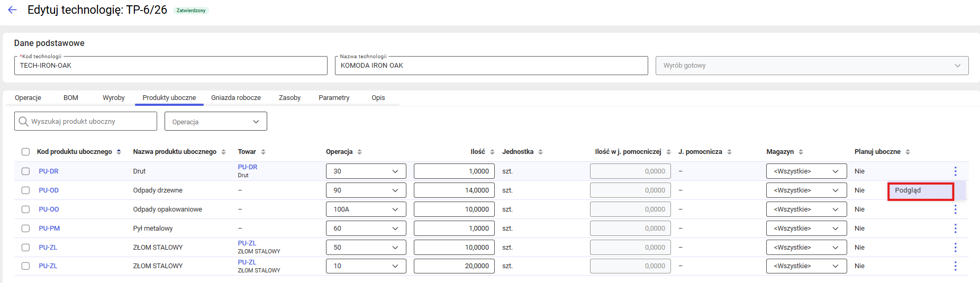Select the Produkty uboczne tab

coord(169,98)
